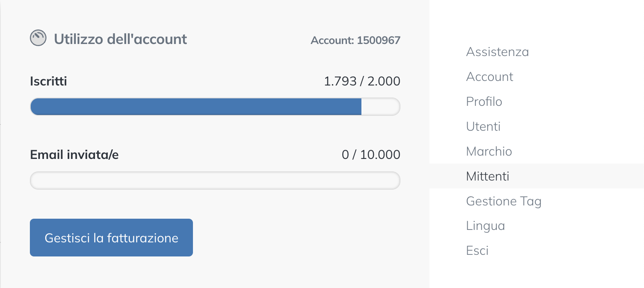Go to Profilo settings
Screen dimensions: 644x288
click(x=484, y=102)
